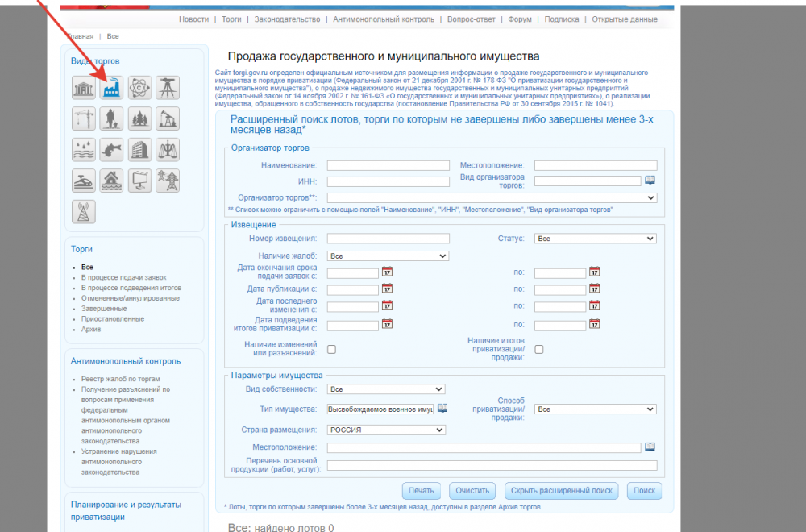806x532 pixels.
Task: Click the Номер извещения input field
Action: [388, 239]
